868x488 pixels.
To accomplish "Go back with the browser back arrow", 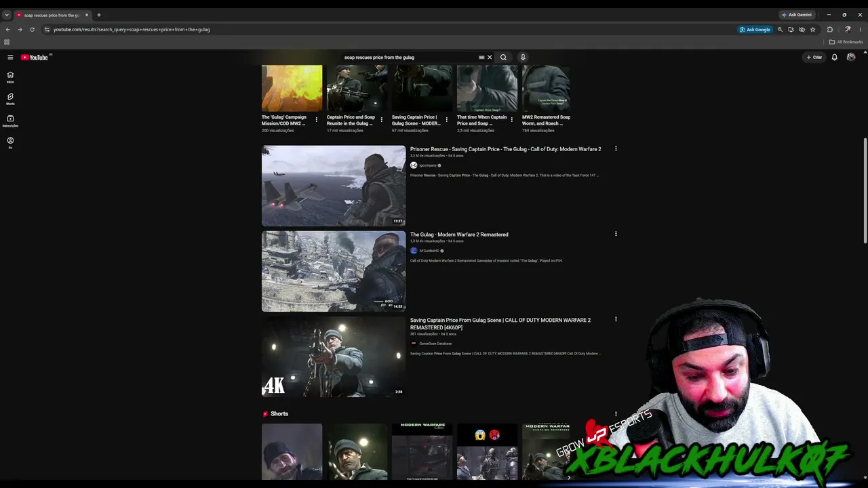I will pos(7,30).
